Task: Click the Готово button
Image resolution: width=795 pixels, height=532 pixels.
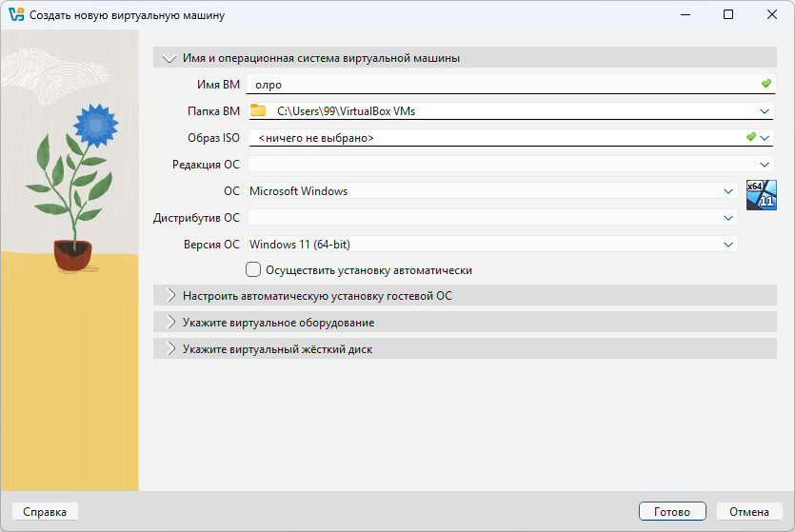Action: [x=671, y=512]
